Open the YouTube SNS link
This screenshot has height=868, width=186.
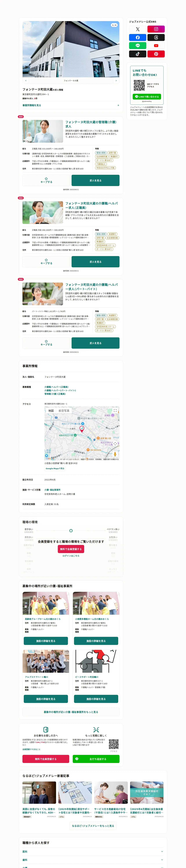[156, 45]
